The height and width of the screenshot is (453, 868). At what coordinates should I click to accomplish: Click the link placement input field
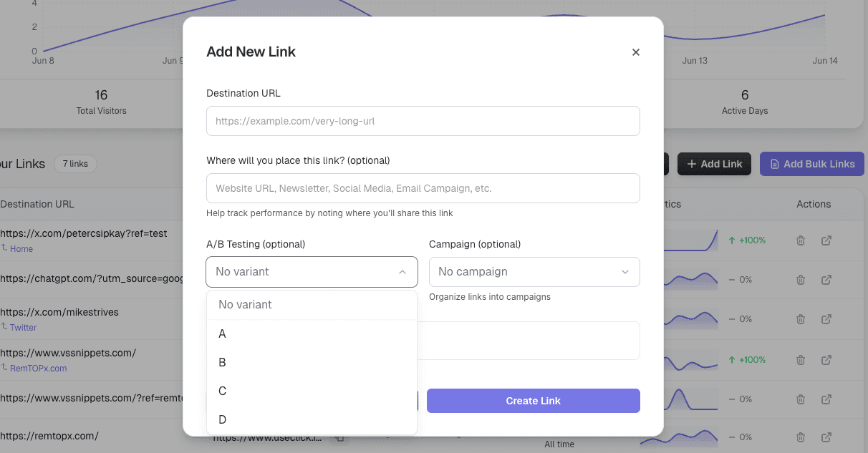[423, 188]
